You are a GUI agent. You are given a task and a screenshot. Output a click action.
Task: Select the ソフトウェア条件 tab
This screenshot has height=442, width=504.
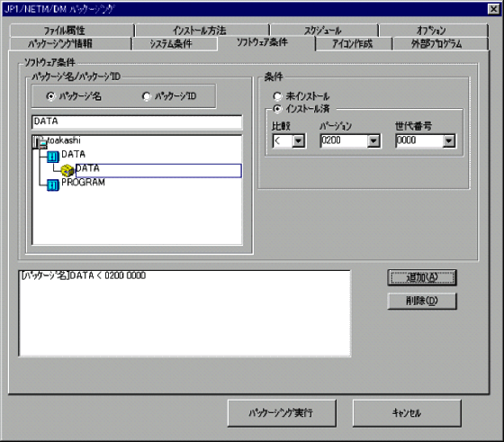[x=266, y=42]
